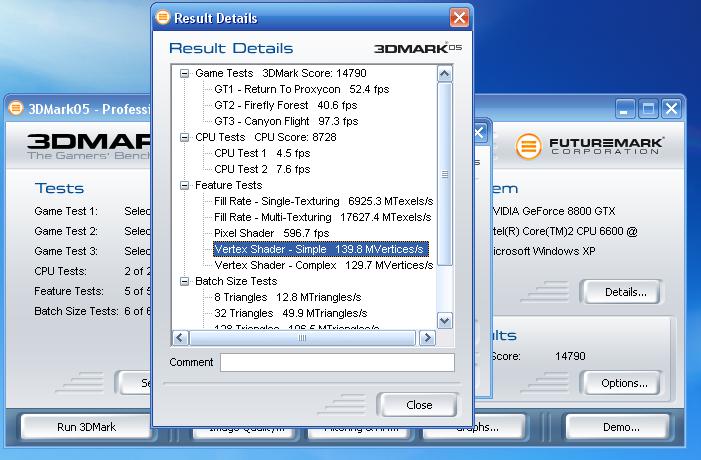Image resolution: width=701 pixels, height=460 pixels.
Task: Click the Comment input field
Action: (x=337, y=363)
